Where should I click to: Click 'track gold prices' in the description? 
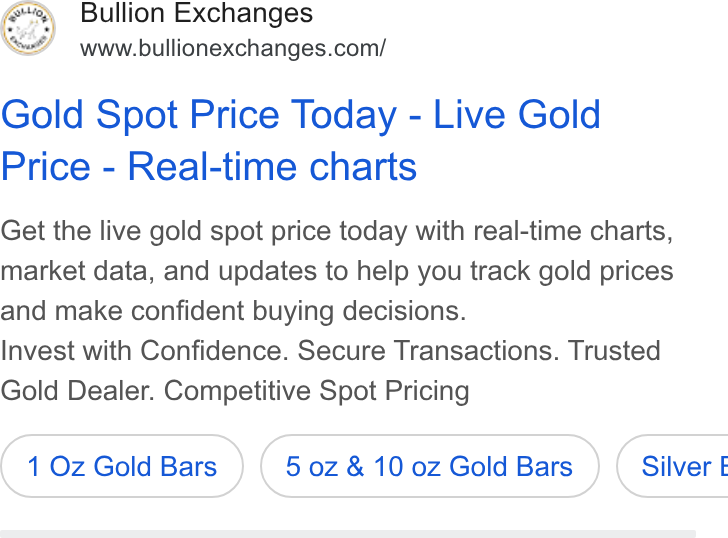(572, 271)
